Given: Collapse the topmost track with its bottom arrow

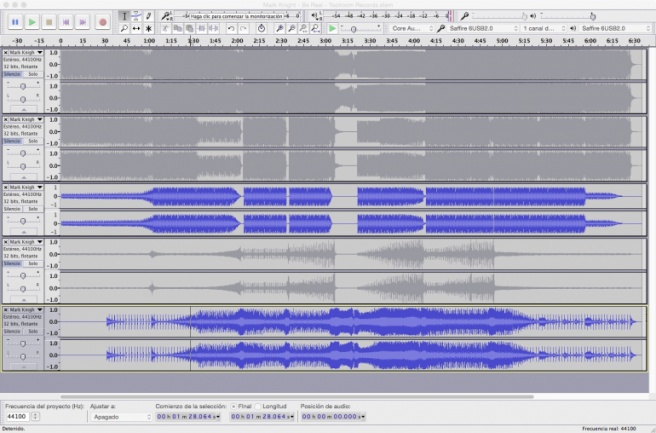Looking at the screenshot, I should tap(23, 110).
